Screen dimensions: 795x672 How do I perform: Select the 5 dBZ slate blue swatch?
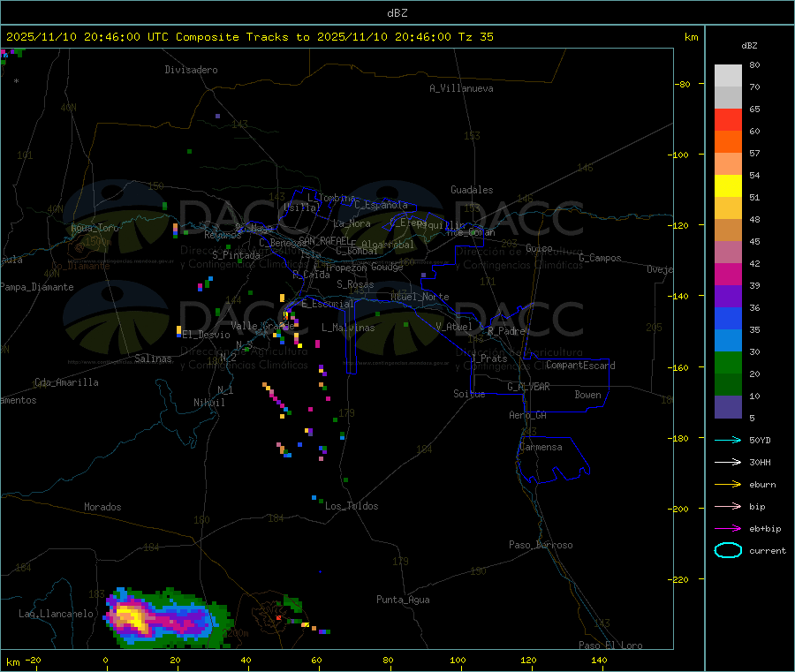point(728,407)
